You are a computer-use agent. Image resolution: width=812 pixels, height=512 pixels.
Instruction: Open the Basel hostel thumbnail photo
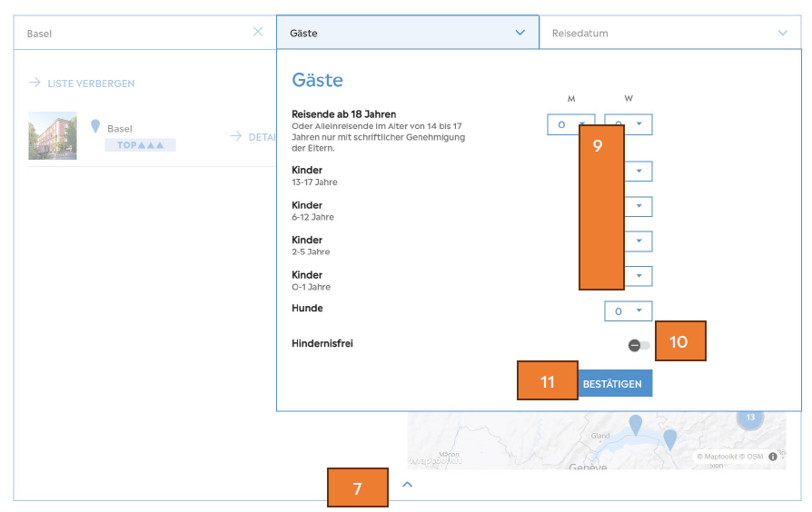(x=53, y=135)
